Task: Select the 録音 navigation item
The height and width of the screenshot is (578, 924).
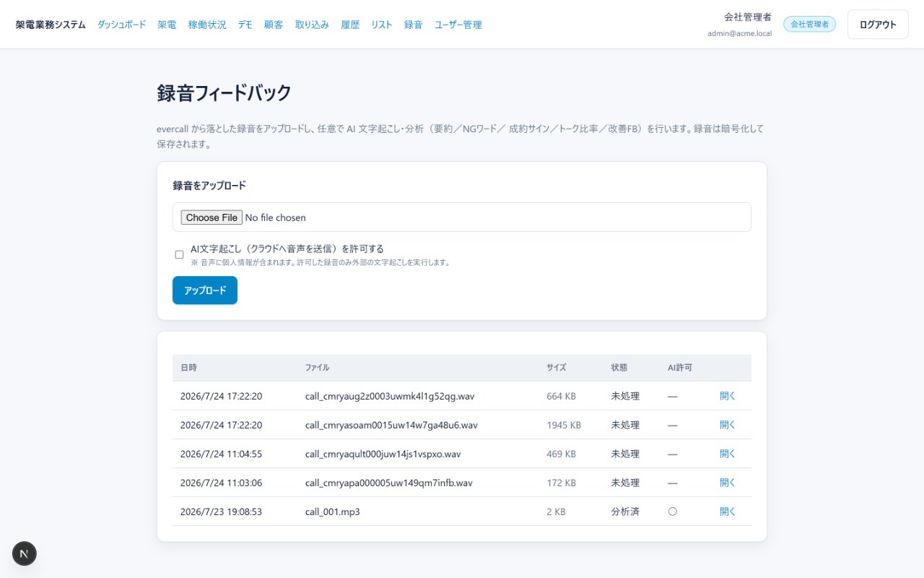Action: coord(414,25)
